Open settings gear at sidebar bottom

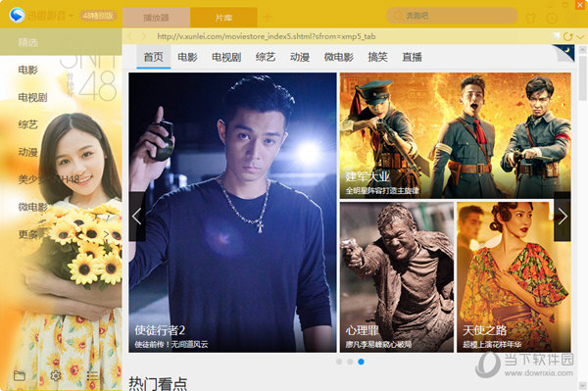56,375
